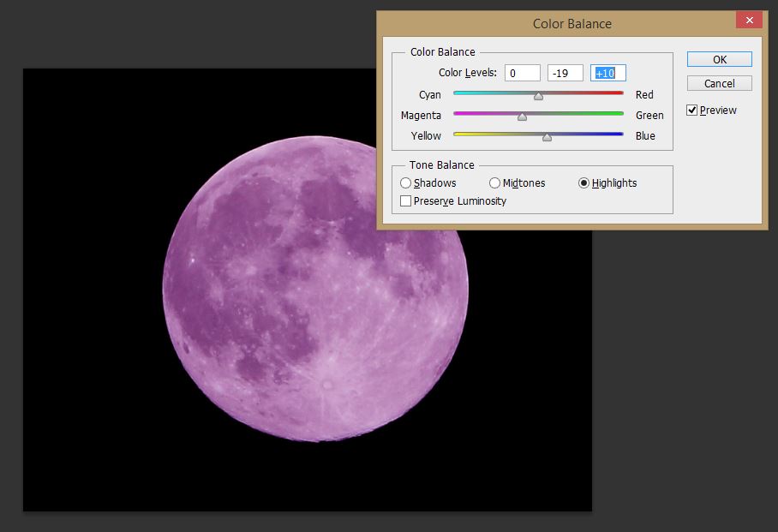
Task: Grab the Magenta-Green slider handle
Action: point(522,117)
